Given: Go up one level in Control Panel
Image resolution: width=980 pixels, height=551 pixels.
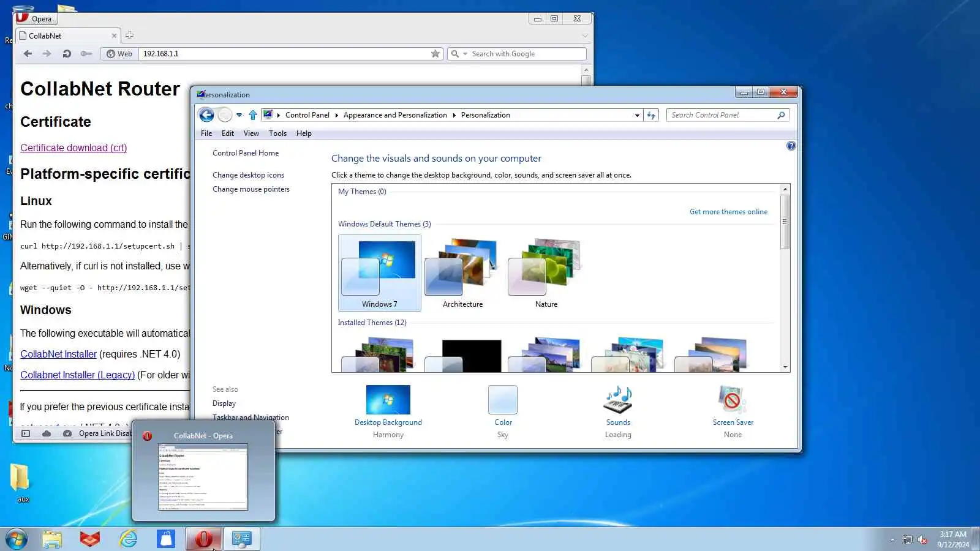Looking at the screenshot, I should 253,115.
